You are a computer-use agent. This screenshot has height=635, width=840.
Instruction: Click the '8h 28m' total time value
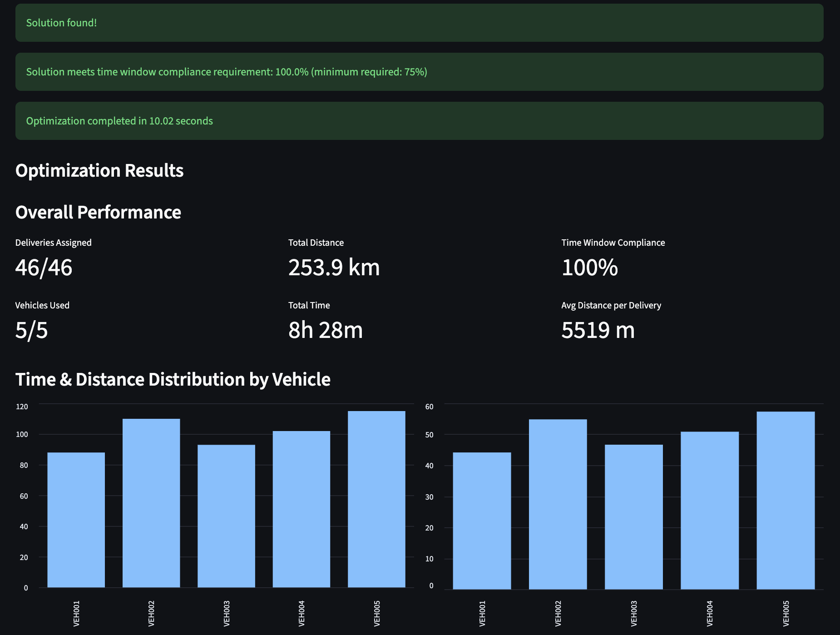[326, 330]
